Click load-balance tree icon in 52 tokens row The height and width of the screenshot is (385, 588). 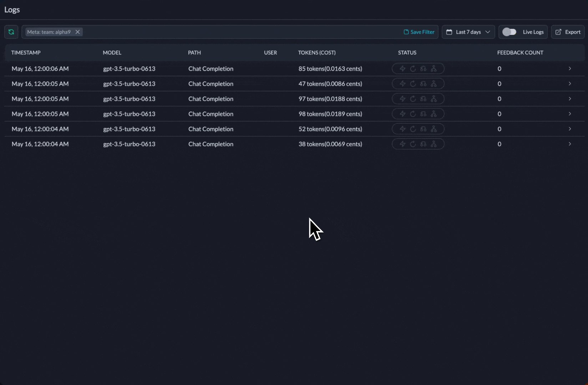pyautogui.click(x=434, y=129)
